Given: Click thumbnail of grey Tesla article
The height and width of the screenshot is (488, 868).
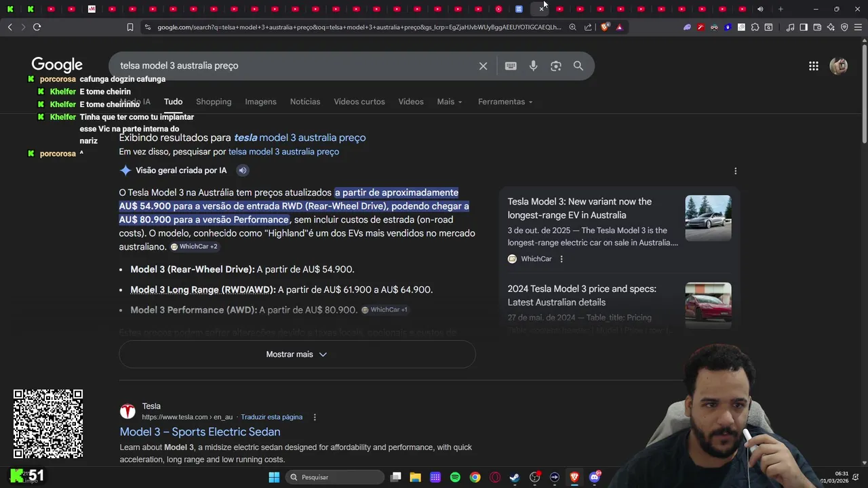Looking at the screenshot, I should pos(708,218).
